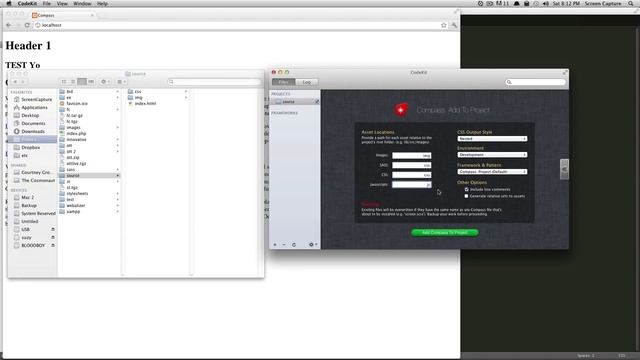The height and width of the screenshot is (360, 640).
Task: Open the gear action menu at the bottom of CodeKit sidebar
Action: pos(313,244)
